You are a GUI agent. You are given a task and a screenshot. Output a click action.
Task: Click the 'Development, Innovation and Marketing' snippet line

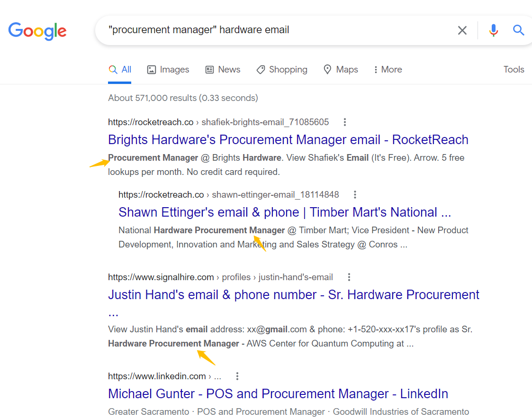pos(263,245)
